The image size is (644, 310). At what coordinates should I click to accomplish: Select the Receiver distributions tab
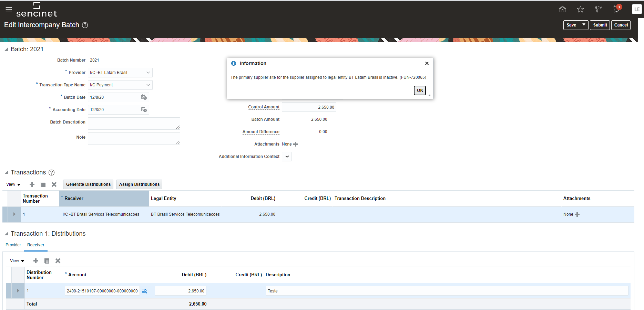(x=36, y=245)
